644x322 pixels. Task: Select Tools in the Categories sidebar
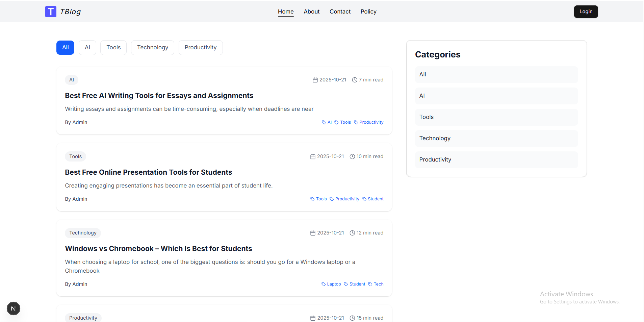click(x=496, y=117)
